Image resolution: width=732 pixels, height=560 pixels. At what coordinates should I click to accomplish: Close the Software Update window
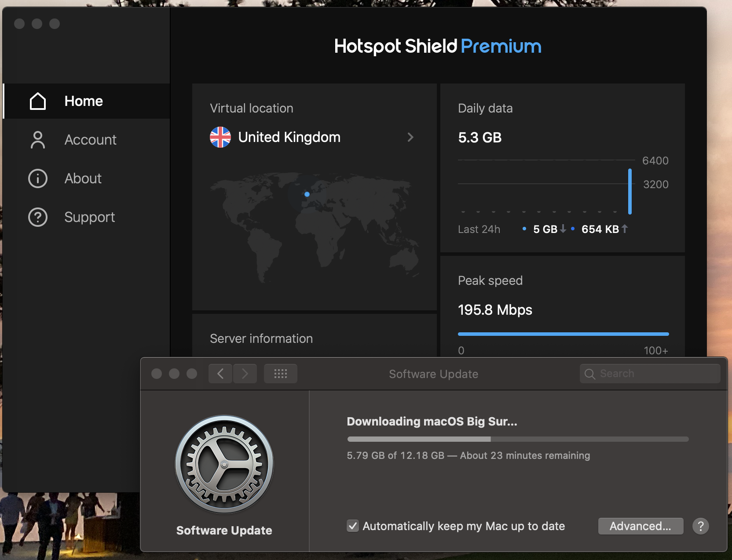click(x=157, y=374)
